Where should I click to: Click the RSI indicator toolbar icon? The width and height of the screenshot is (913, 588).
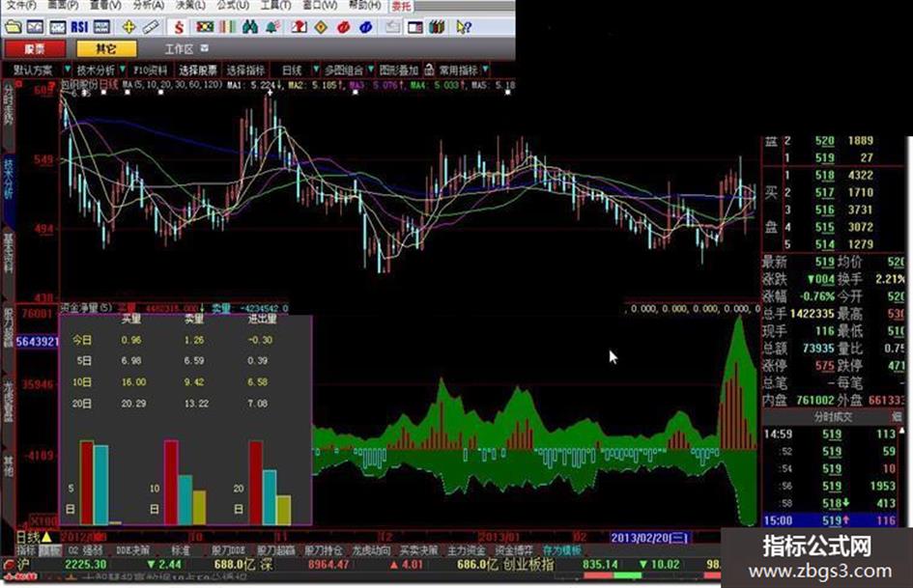(79, 27)
